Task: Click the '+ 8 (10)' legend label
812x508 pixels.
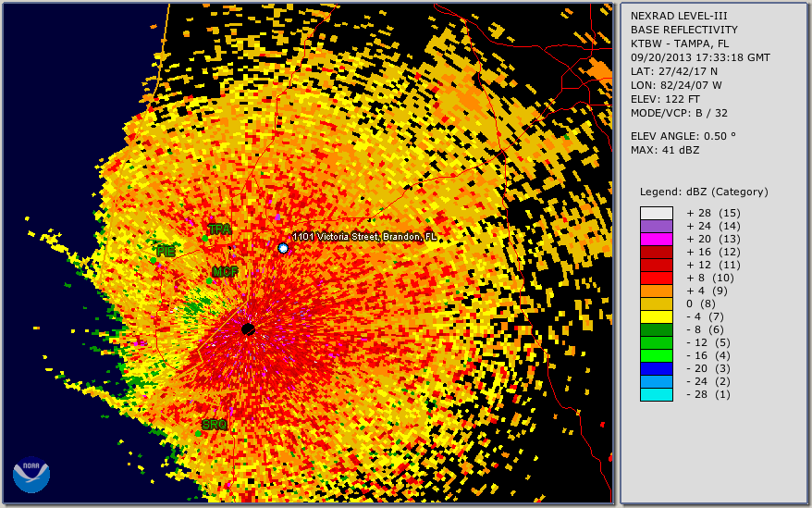Action: pyautogui.click(x=710, y=278)
